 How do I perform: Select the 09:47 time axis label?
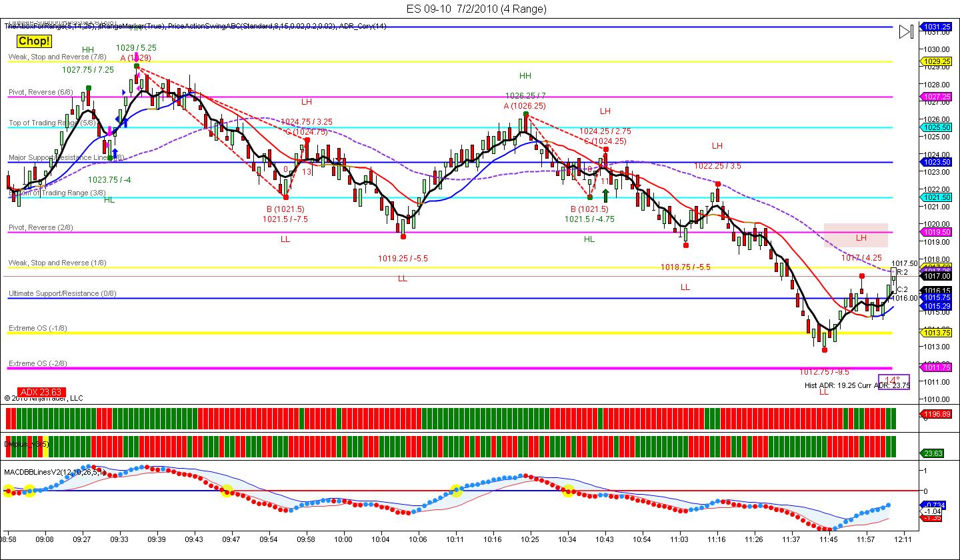[231, 538]
